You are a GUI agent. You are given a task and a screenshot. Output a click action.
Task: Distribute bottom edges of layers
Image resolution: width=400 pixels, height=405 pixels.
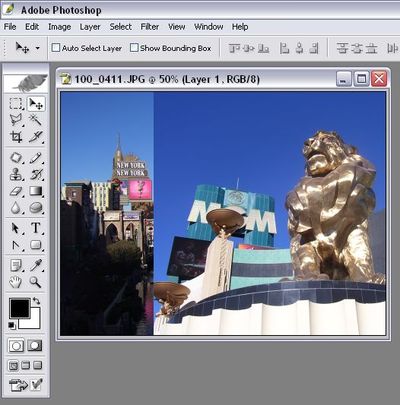[371, 48]
